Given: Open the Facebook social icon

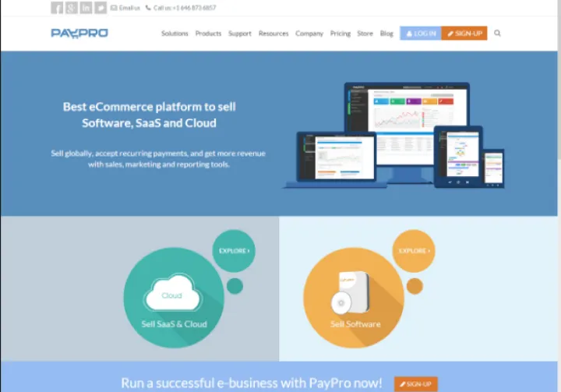Looking at the screenshot, I should [x=57, y=8].
